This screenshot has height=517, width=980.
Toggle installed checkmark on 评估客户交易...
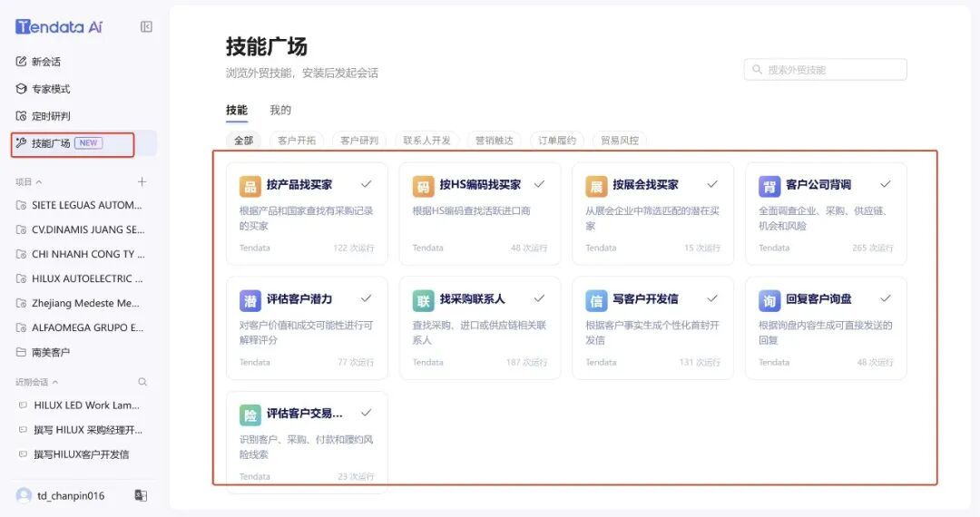coord(367,413)
